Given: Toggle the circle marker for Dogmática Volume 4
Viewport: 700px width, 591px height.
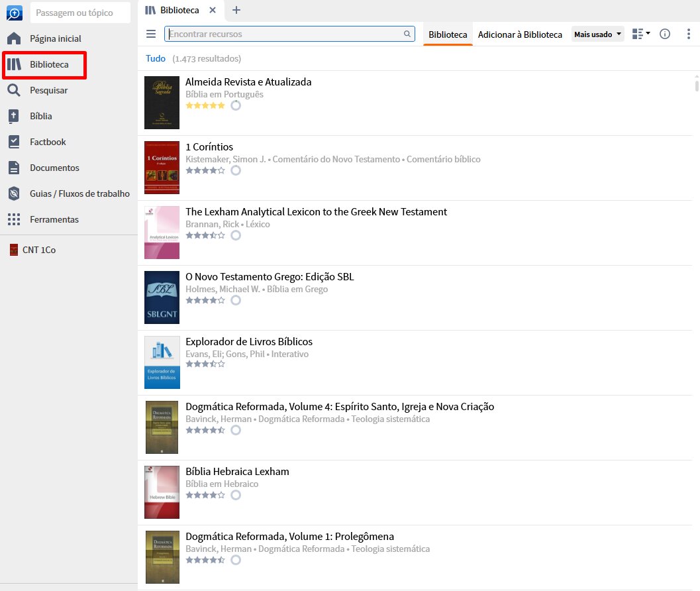Looking at the screenshot, I should point(236,430).
